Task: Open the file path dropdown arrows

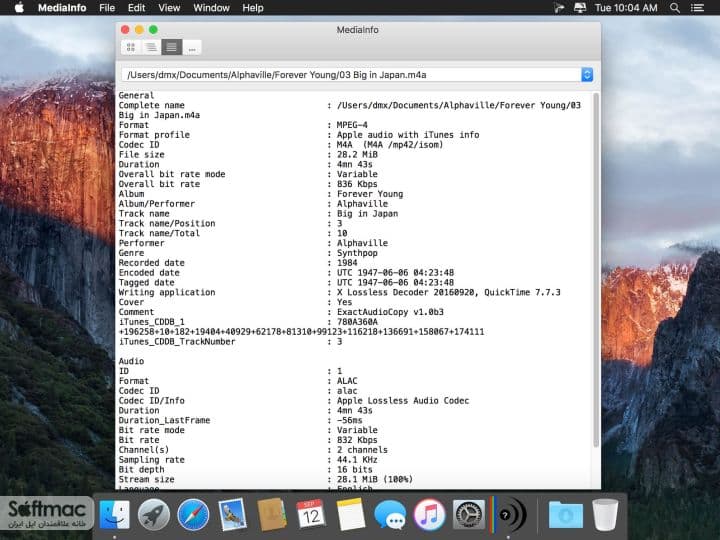Action: coord(587,75)
